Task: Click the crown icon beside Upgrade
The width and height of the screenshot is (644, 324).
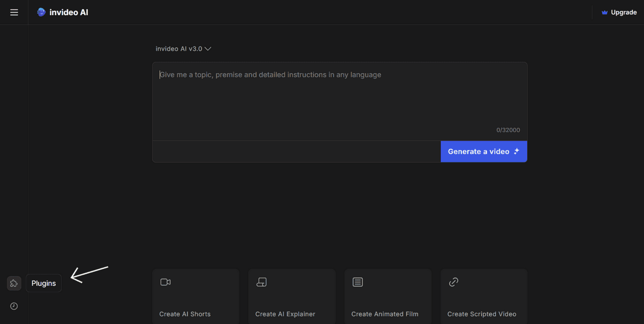Action: point(604,12)
